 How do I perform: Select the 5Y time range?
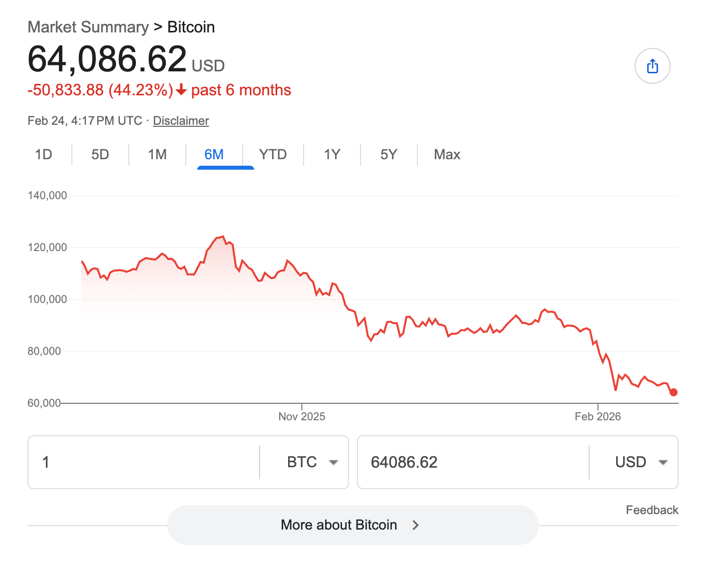(x=388, y=155)
